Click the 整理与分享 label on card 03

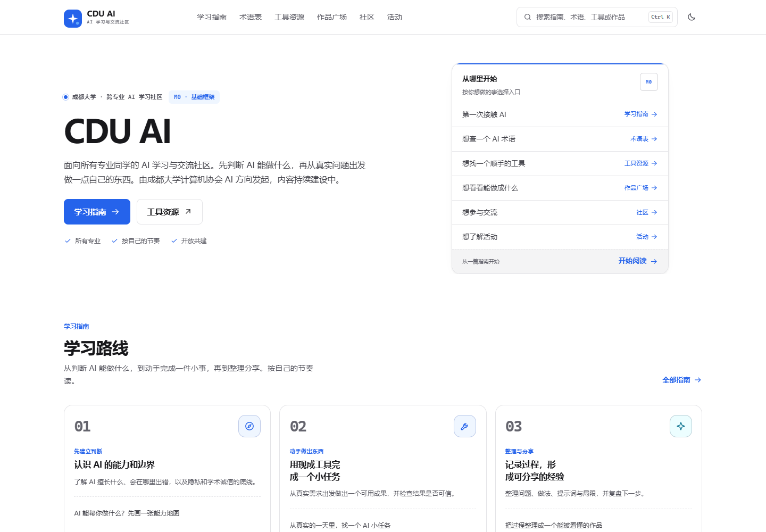click(519, 451)
